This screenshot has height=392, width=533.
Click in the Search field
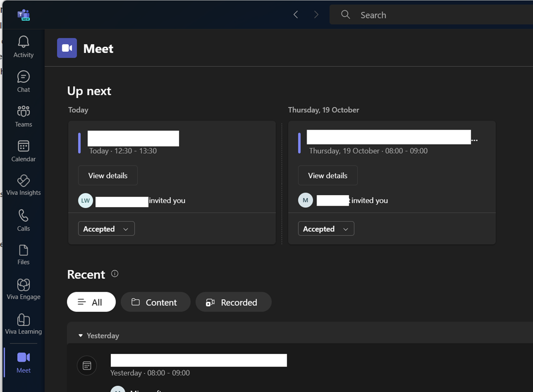[x=431, y=15]
